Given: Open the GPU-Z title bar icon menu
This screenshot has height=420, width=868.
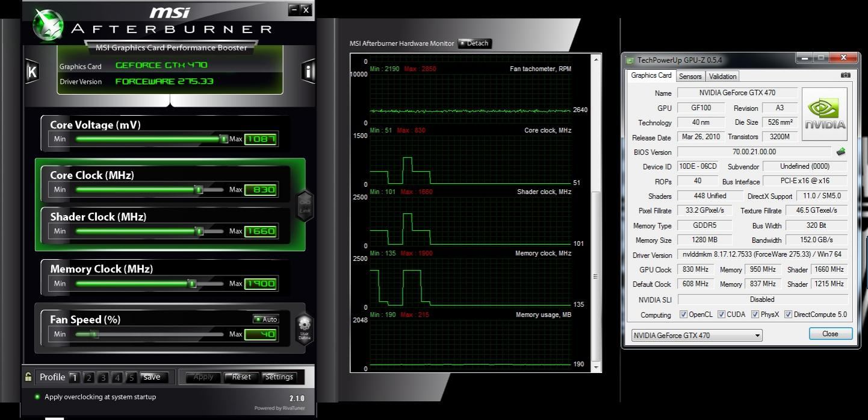Looking at the screenshot, I should tap(630, 60).
